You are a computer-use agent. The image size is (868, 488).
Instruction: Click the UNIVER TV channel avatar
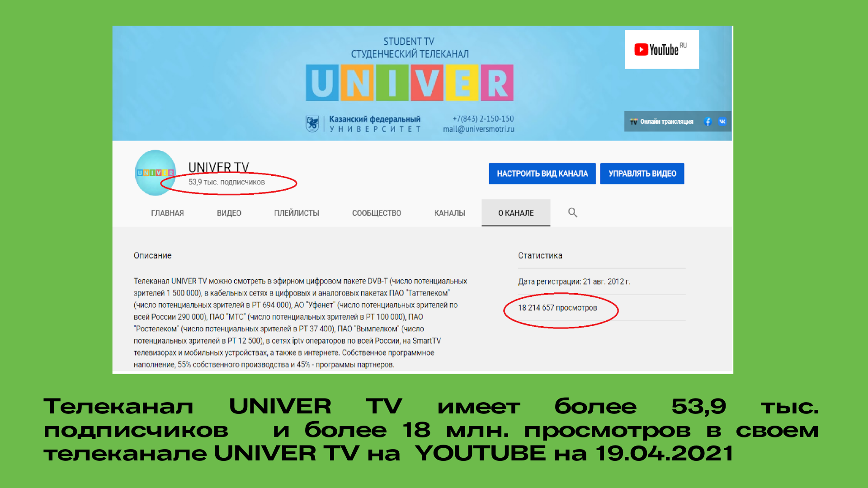point(155,173)
